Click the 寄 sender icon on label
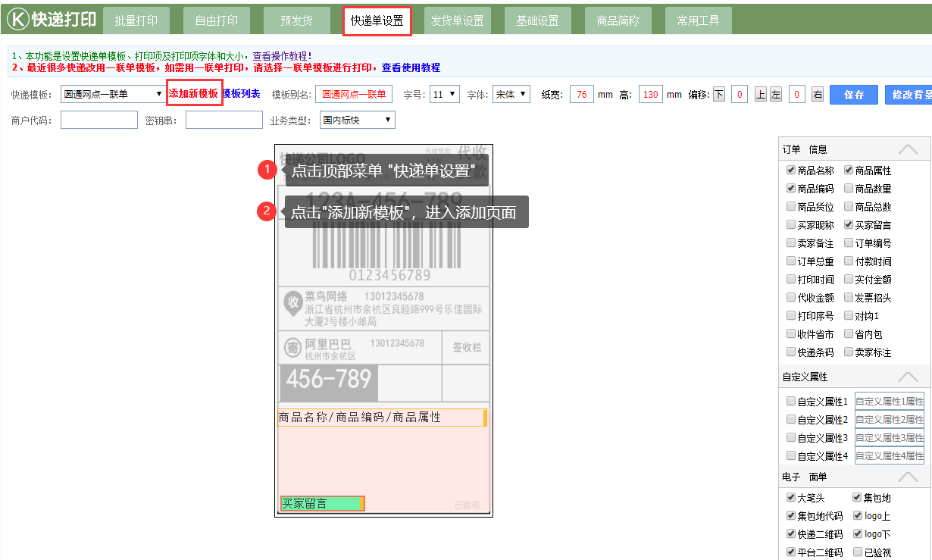Screen dimensions: 932x560 (x=292, y=348)
